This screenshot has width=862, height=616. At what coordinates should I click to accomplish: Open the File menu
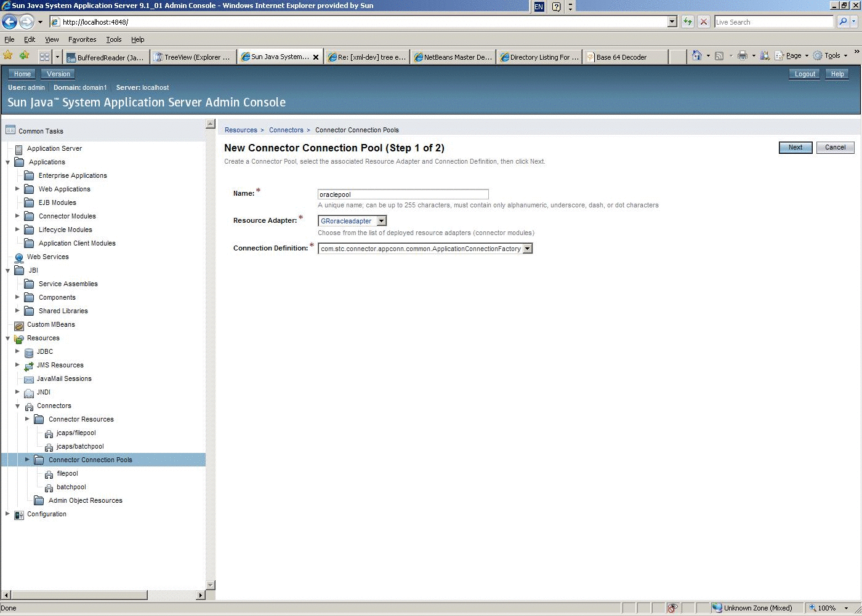click(9, 39)
